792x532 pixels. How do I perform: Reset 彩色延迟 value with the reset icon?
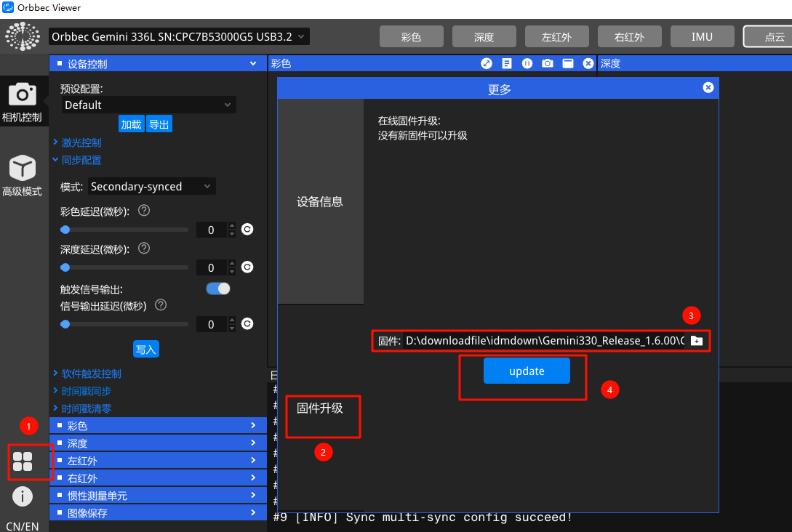click(247, 230)
